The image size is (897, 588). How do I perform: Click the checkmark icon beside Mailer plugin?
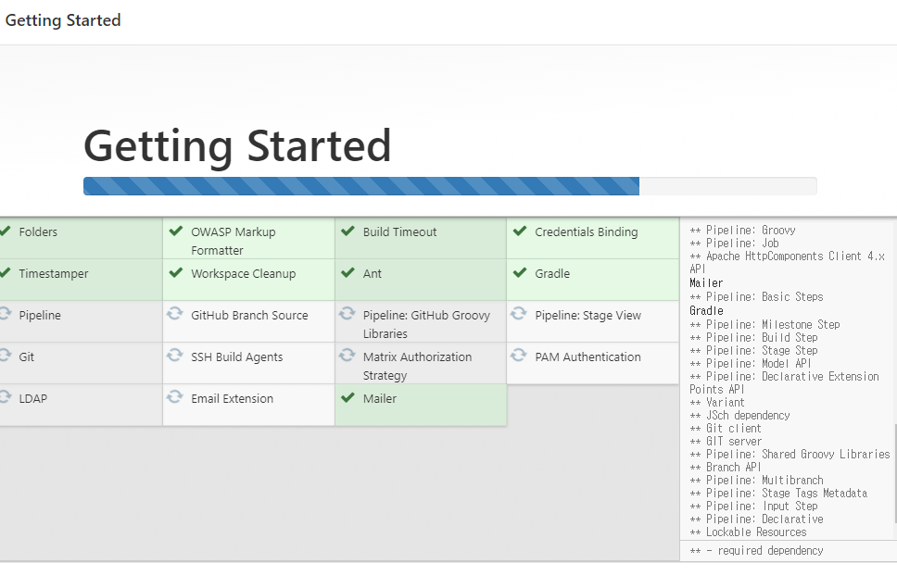coord(347,398)
